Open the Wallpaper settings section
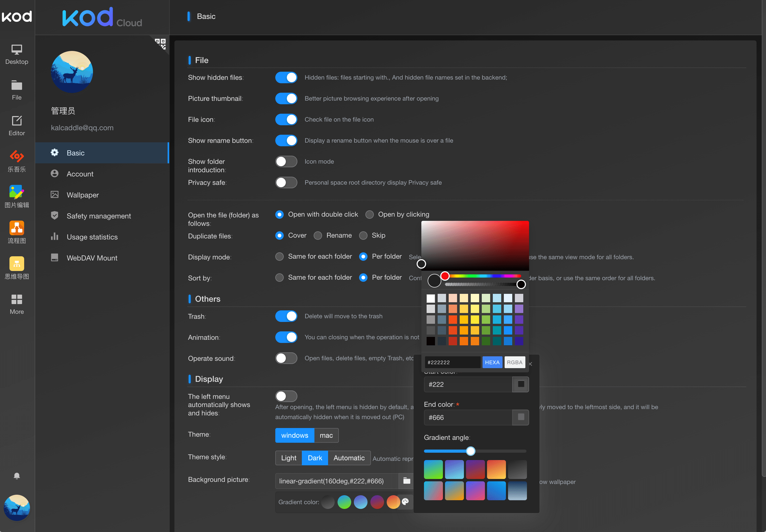The height and width of the screenshot is (532, 766). coord(82,195)
